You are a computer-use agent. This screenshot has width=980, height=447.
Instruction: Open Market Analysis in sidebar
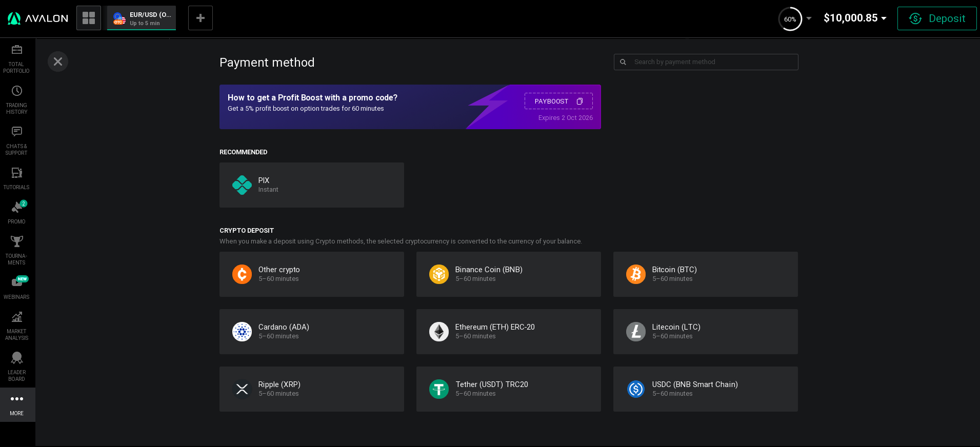coord(16,326)
